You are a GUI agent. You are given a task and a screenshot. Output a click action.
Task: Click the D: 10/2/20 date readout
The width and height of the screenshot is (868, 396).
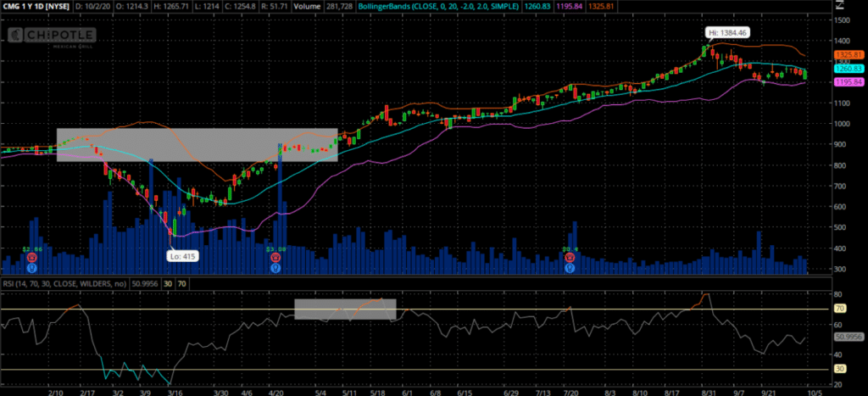coord(94,6)
